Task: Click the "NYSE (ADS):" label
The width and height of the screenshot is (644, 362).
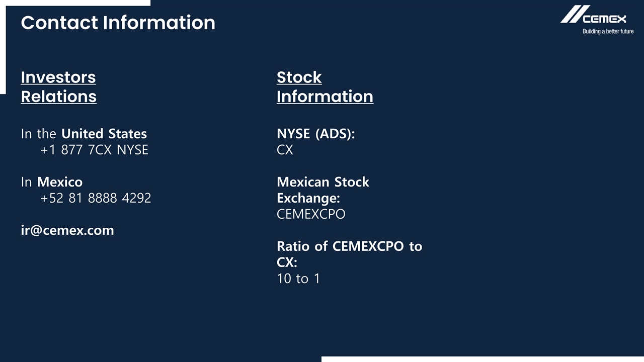Action: point(315,134)
